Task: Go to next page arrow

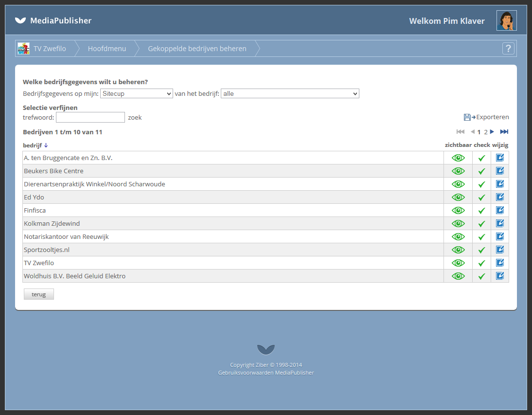Action: coord(492,132)
